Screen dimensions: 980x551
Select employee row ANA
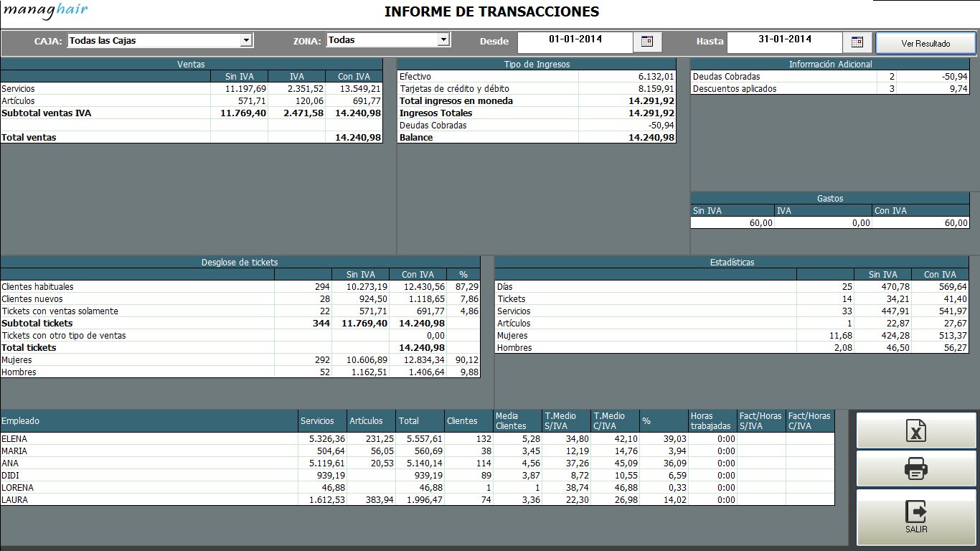click(x=418, y=463)
